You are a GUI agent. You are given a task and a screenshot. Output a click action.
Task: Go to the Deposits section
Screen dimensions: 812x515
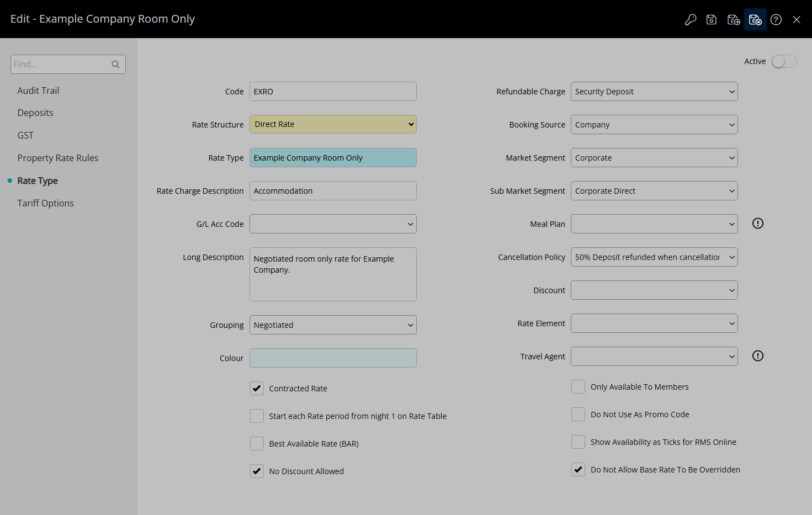point(35,113)
